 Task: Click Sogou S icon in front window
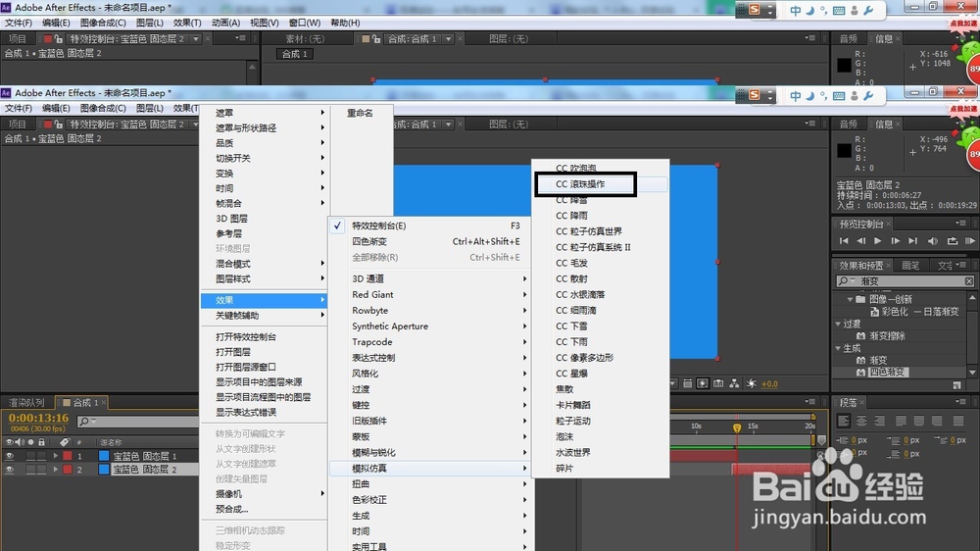click(x=755, y=95)
